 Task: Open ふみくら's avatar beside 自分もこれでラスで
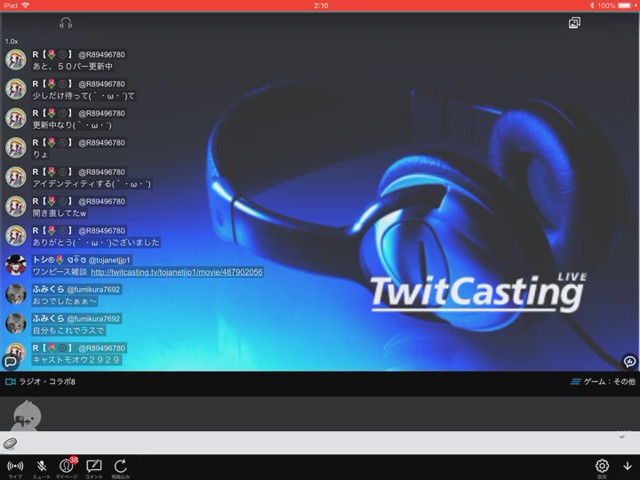pyautogui.click(x=16, y=324)
